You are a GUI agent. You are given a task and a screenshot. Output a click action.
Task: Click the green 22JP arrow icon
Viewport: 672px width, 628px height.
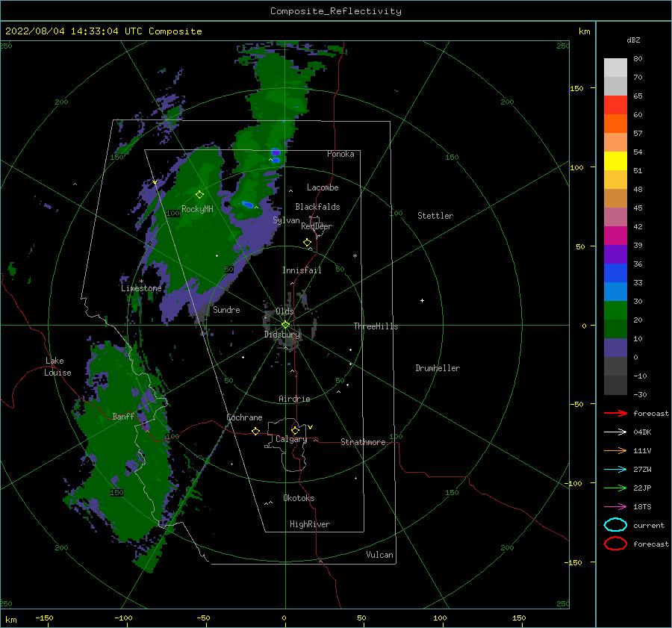[615, 488]
